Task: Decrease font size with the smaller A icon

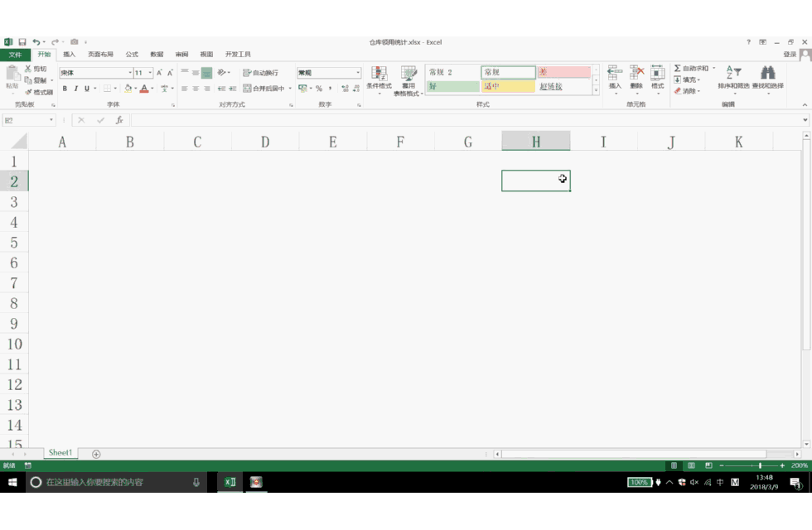Action: (x=170, y=73)
